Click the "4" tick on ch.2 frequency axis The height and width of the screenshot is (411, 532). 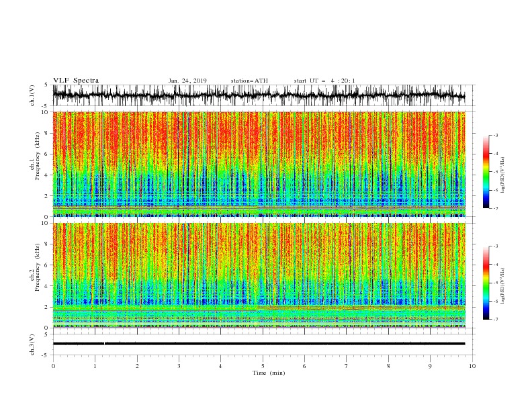point(46,286)
